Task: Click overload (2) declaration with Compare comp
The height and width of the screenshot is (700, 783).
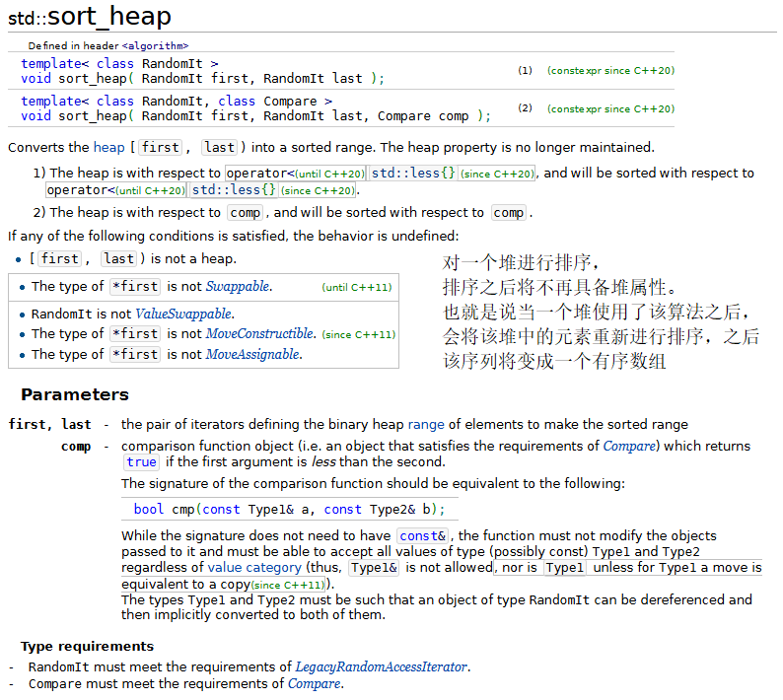Action: [255, 108]
